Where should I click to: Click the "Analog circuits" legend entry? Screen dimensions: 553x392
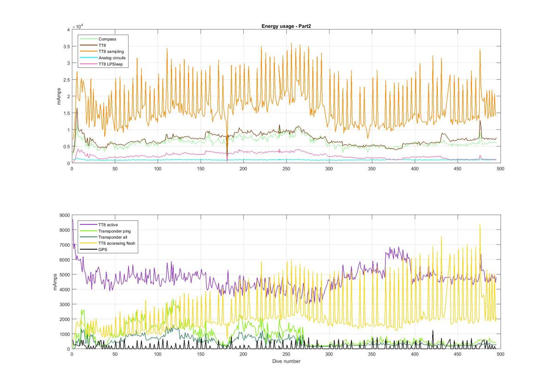coord(112,58)
